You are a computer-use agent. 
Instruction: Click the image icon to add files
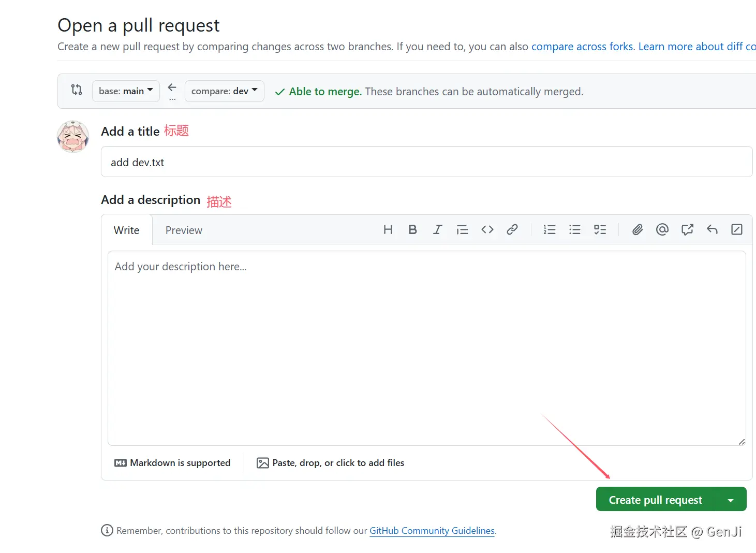263,463
